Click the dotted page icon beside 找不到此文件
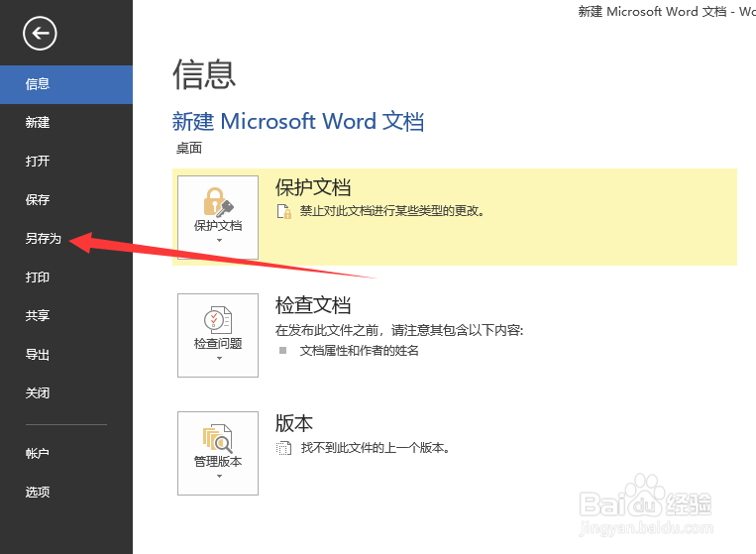This screenshot has width=756, height=554. (x=284, y=448)
